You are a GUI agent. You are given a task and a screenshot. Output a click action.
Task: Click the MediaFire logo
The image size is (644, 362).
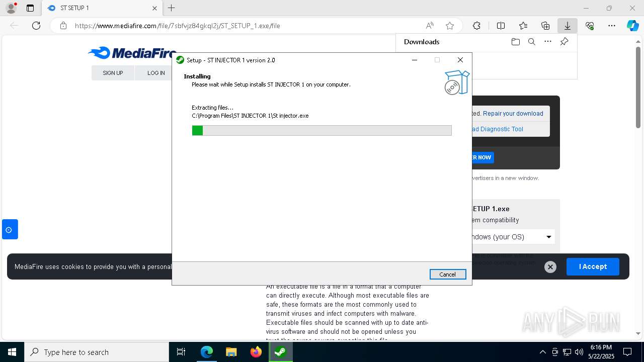point(132,53)
